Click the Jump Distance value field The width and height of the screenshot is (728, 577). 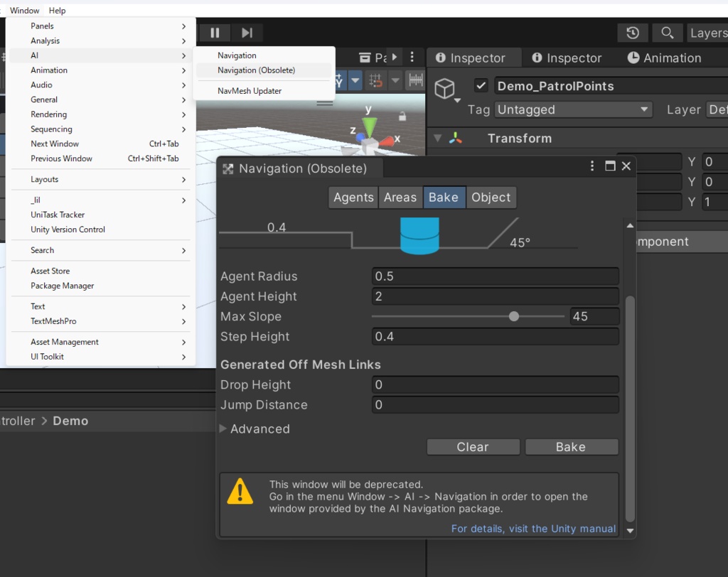[496, 405]
